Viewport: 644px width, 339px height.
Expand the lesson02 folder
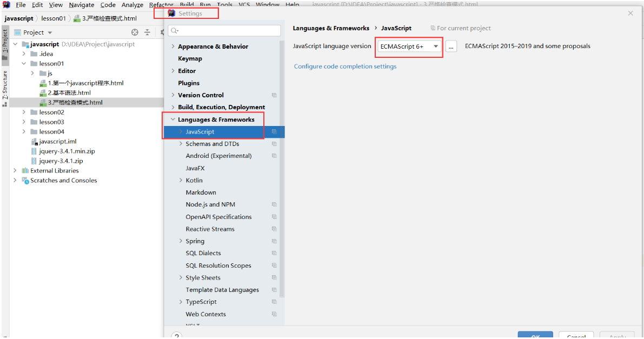click(x=24, y=112)
